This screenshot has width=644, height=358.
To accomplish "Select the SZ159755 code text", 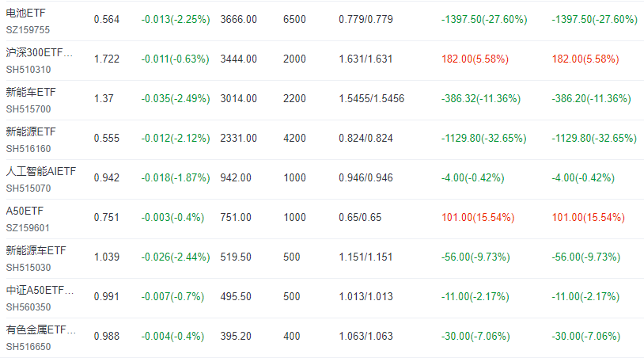I will click(28, 30).
